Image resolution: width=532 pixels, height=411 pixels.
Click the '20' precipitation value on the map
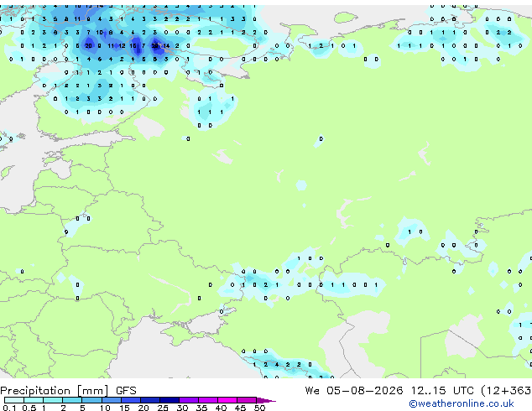[89, 46]
